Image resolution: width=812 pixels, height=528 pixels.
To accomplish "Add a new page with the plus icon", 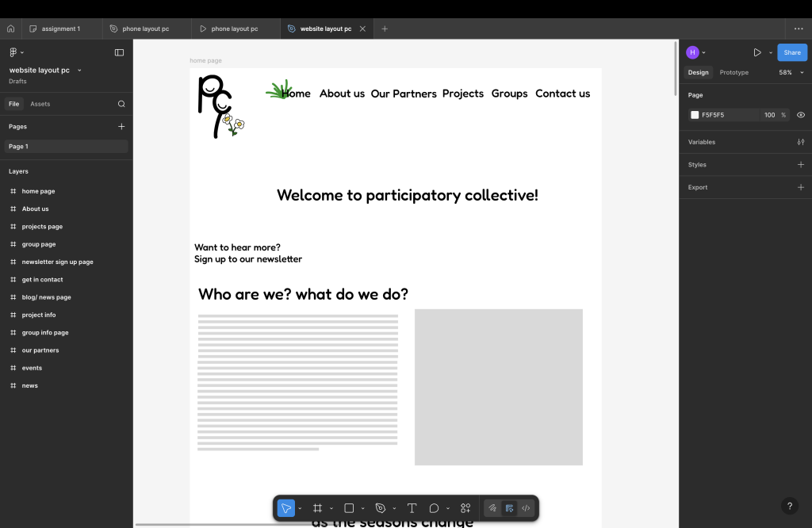I will (x=121, y=126).
